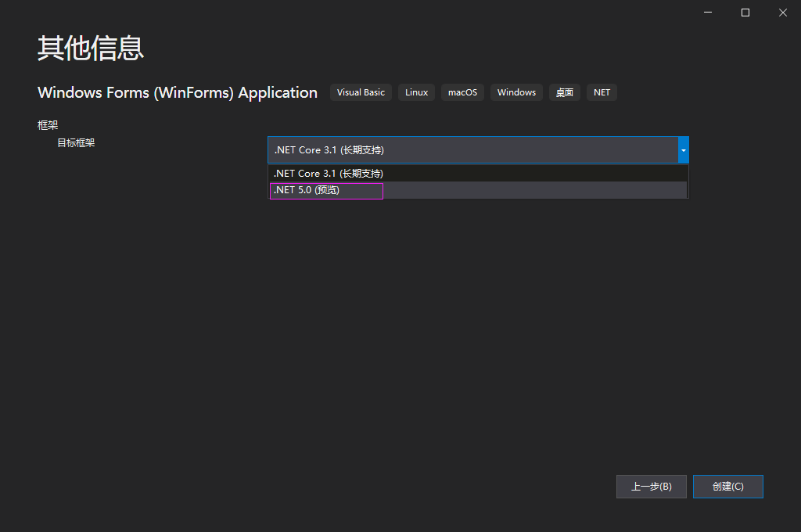Click the 框架 section label
This screenshot has height=532, width=801.
[48, 124]
